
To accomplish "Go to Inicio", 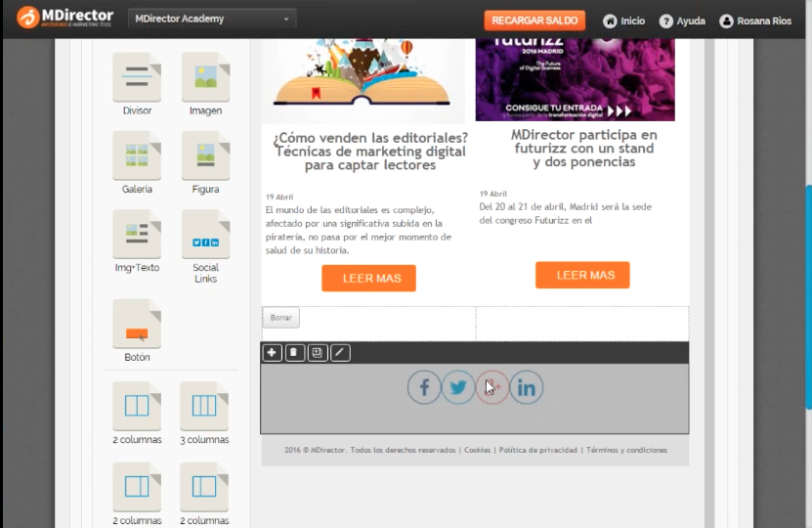I will click(x=624, y=21).
